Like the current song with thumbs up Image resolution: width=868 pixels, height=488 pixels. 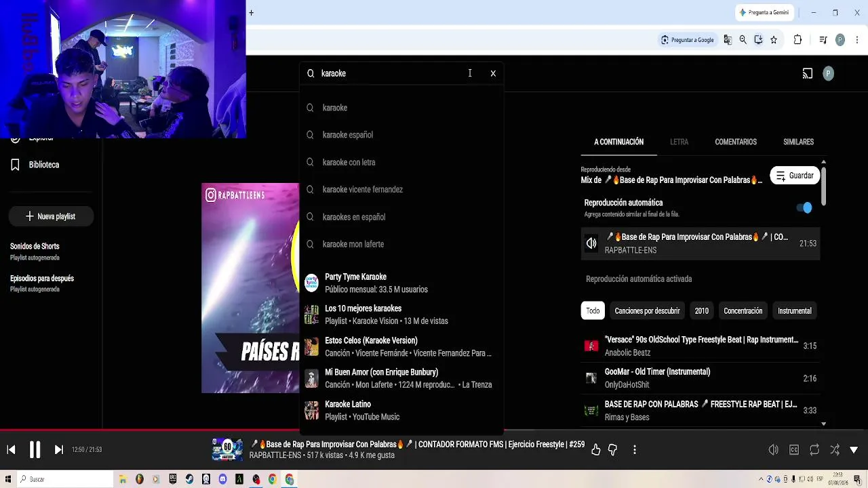tap(595, 450)
